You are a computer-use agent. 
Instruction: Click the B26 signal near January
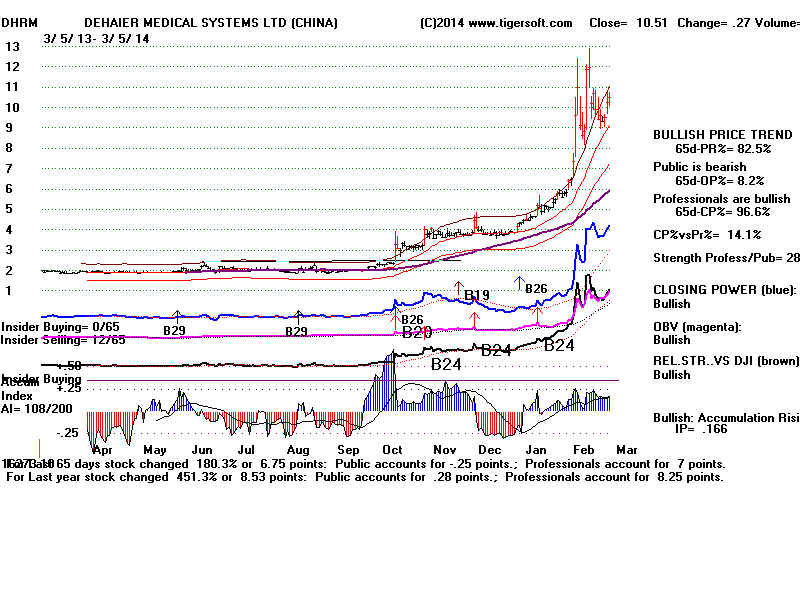(536, 289)
